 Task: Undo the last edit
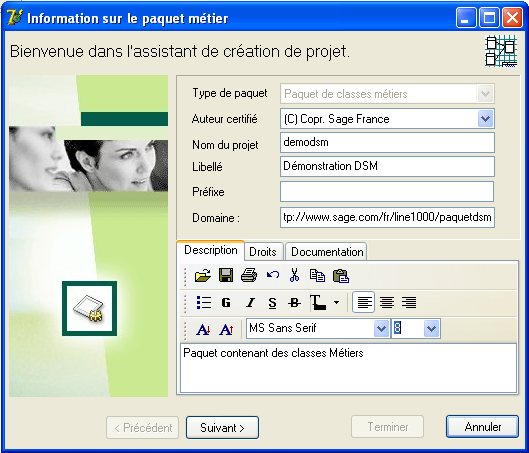(x=273, y=275)
